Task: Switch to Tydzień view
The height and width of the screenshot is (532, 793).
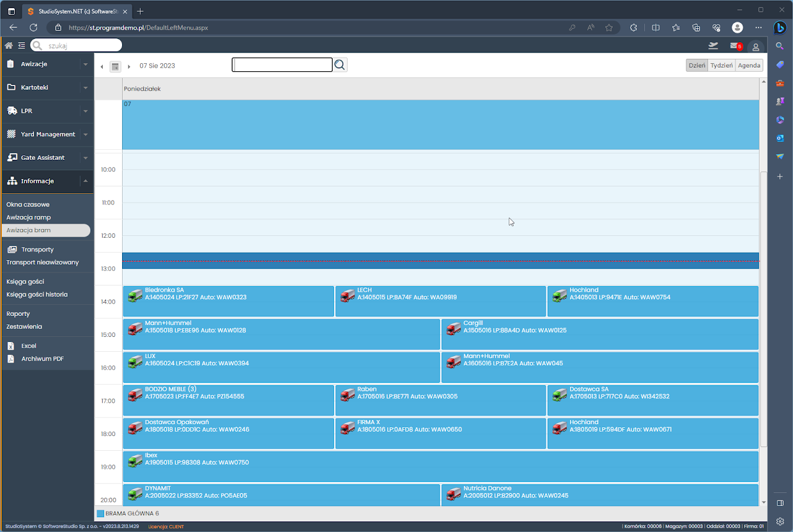Action: pos(721,66)
